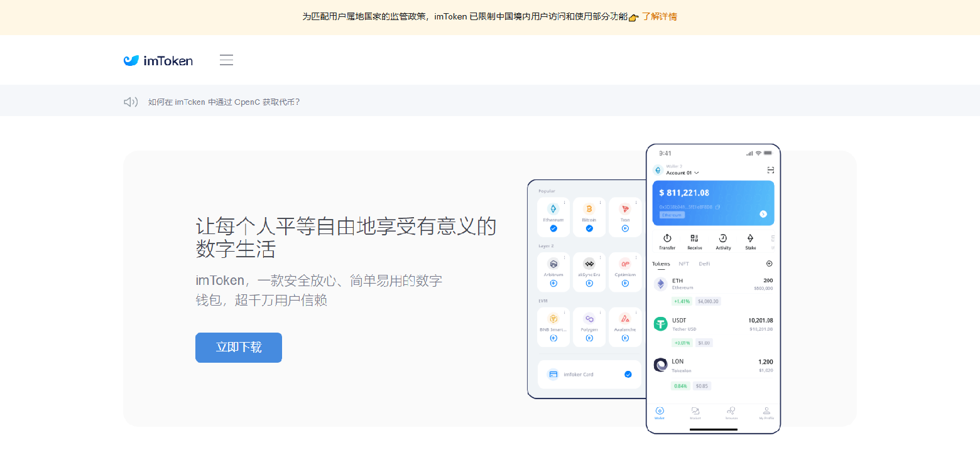
Task: Open the My Profile bottom tab
Action: coord(766,412)
